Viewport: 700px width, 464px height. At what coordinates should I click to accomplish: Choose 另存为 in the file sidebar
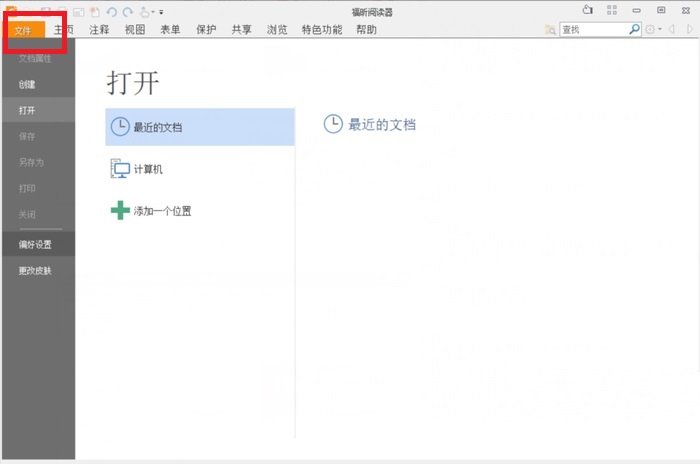click(38, 162)
